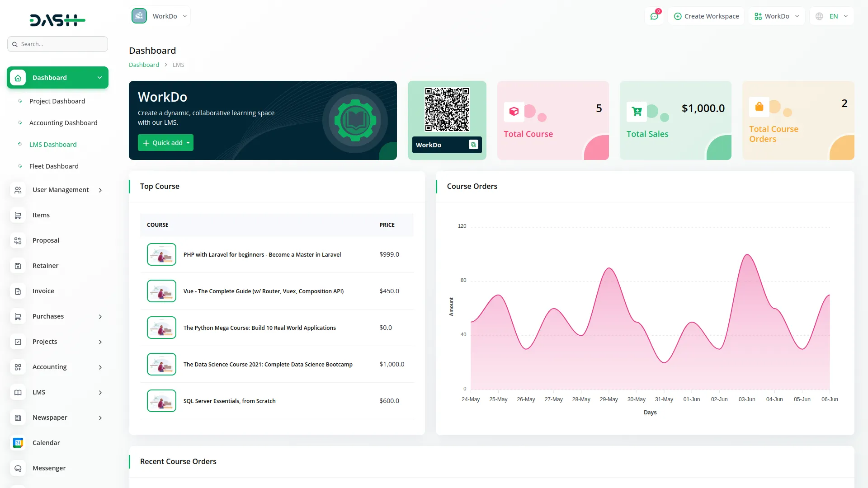Click the Calendar icon in sidebar

18,443
